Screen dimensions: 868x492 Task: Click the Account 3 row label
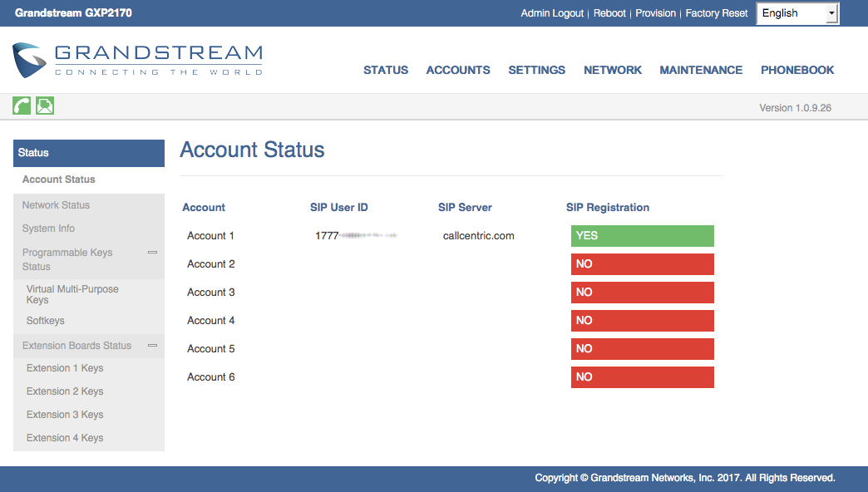(x=211, y=293)
